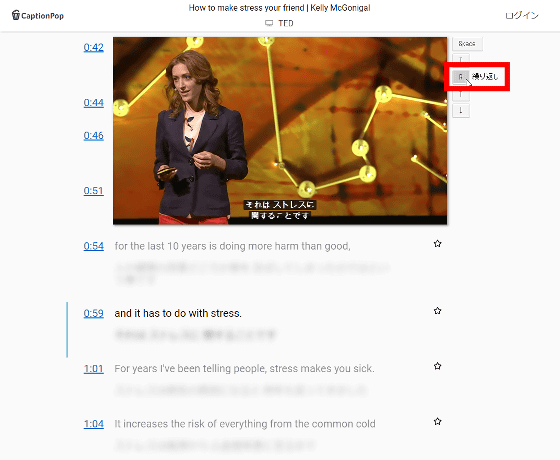The width and height of the screenshot is (560, 460).
Task: Reveal blurred translation under 'and it has to do with stress.'
Action: point(195,335)
